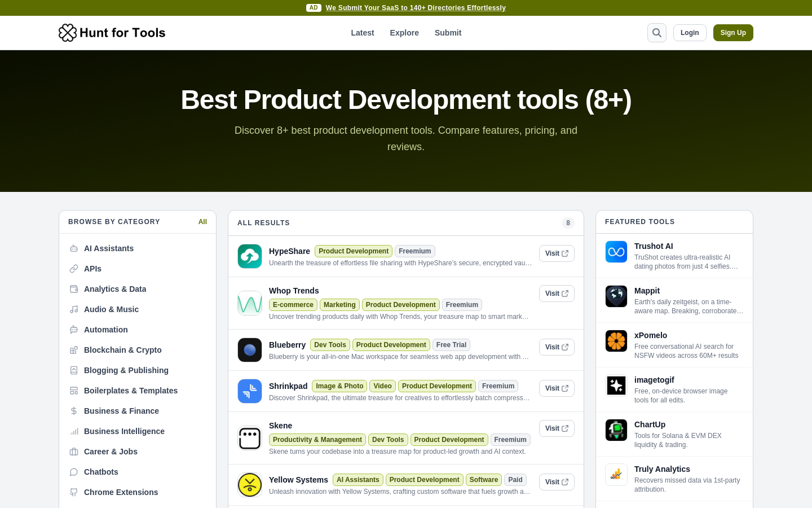
Task: Click the AD label badge in banner
Action: click(314, 8)
